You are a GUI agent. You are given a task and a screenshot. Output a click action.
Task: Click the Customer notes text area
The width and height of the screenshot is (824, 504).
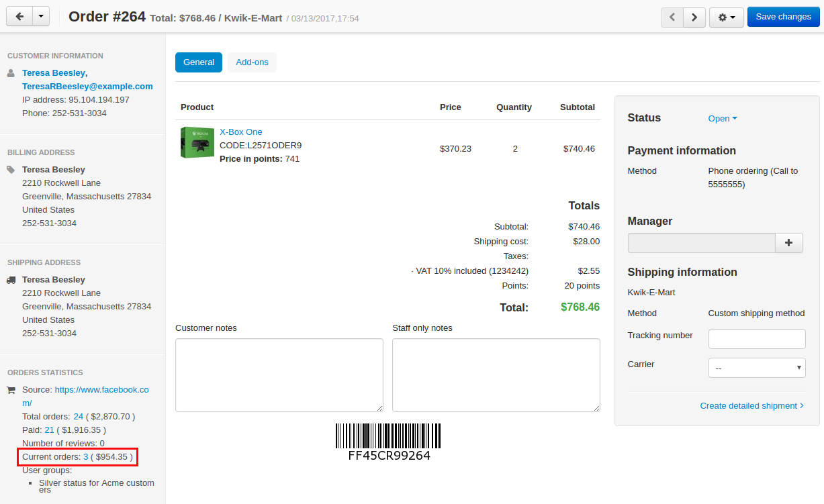[x=279, y=375]
